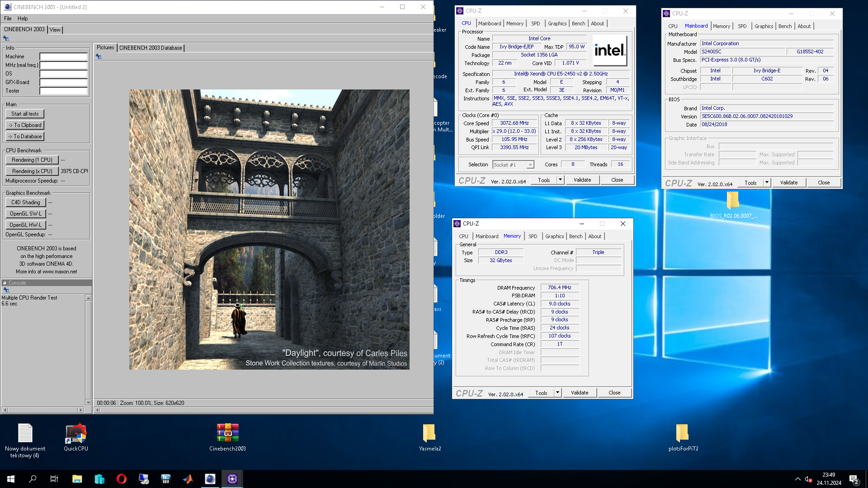The width and height of the screenshot is (868, 488).
Task: Click Close in Mainboard CPU-Z window
Action: tap(824, 183)
